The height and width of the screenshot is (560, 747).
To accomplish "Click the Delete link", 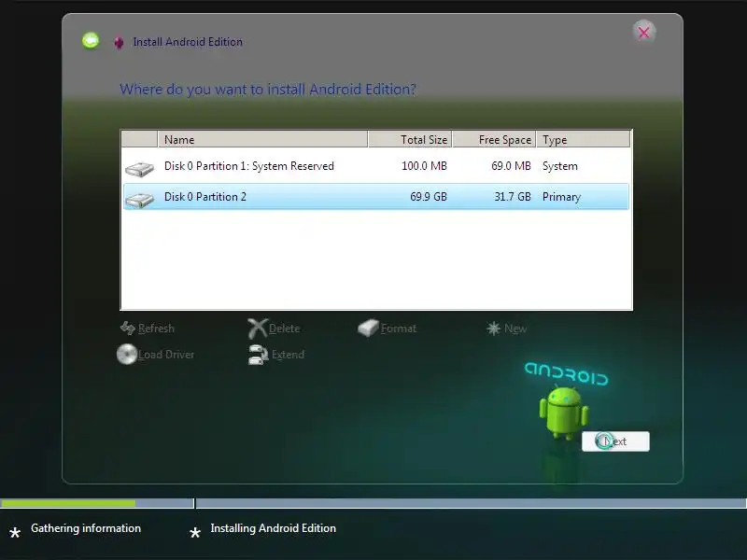I will 285,329.
